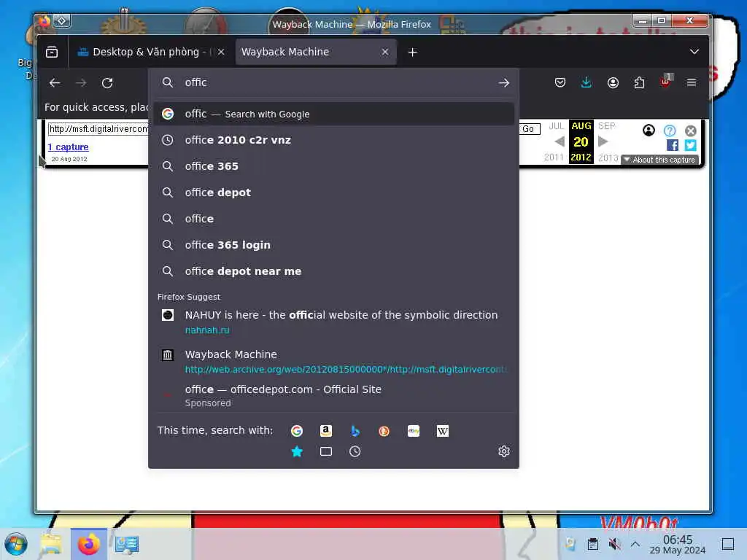
Task: Pick history suggestion 'office 2010 c2r vnz'
Action: [x=333, y=140]
